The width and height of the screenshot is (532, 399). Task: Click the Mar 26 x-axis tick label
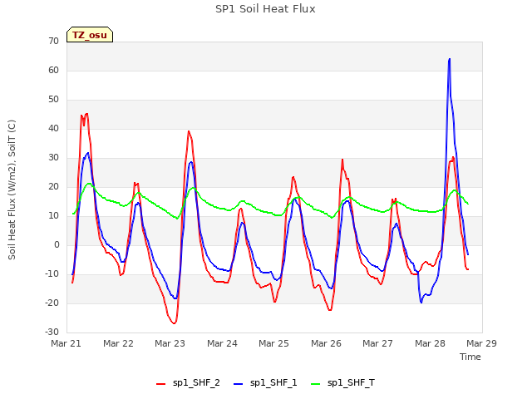pos(326,343)
